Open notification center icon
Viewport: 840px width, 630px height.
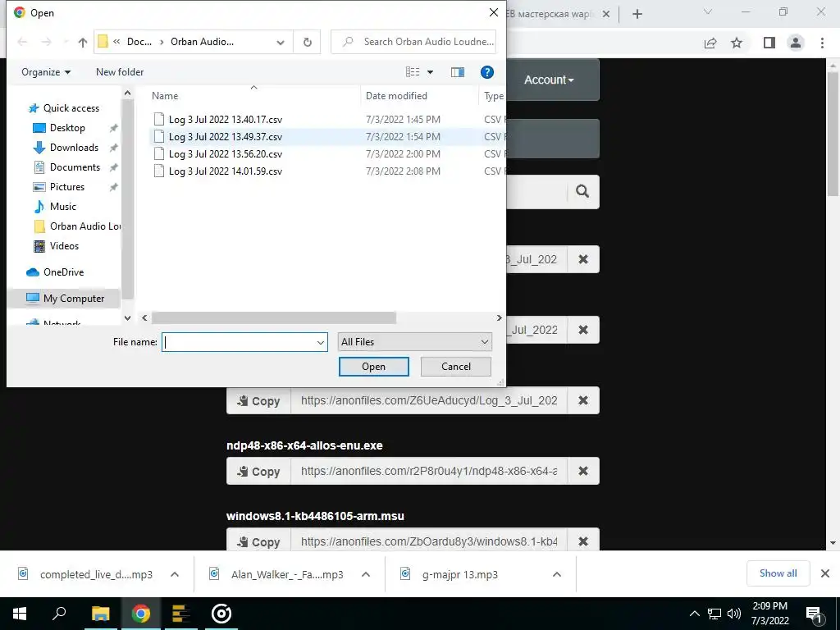click(813, 614)
